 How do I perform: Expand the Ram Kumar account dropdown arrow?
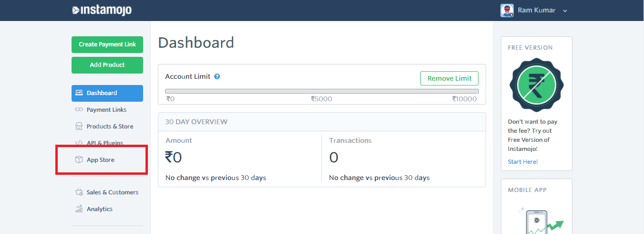click(x=565, y=11)
